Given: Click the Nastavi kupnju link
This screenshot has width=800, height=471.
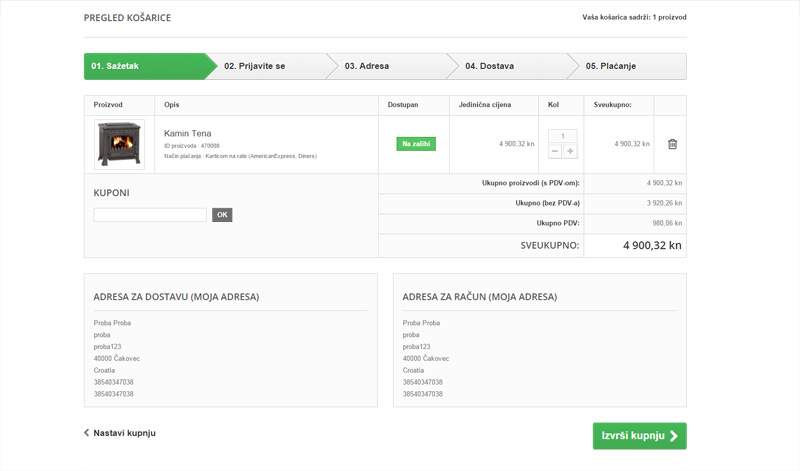Looking at the screenshot, I should coord(124,433).
